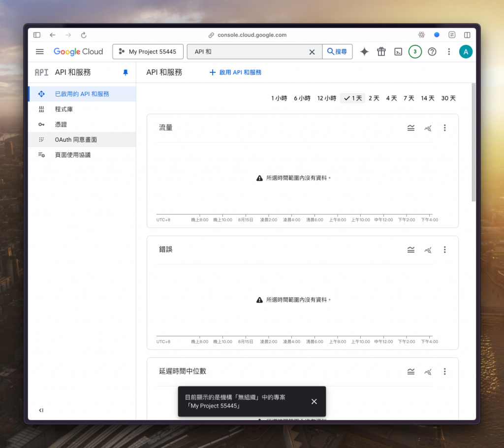504x448 pixels.
Task: Open 頁面使用協議 in the sidebar
Action: coord(82,155)
